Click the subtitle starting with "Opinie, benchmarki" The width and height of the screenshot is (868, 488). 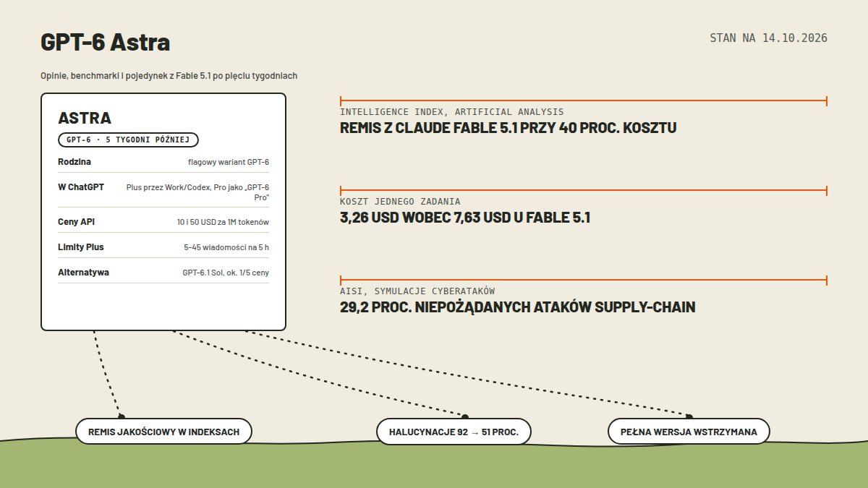point(169,76)
